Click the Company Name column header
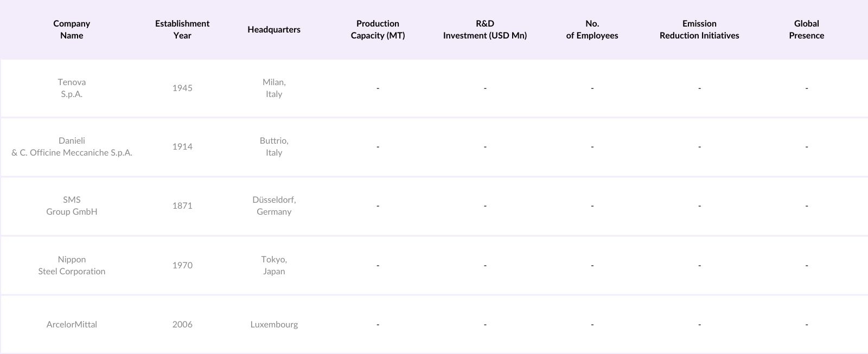 [72, 29]
